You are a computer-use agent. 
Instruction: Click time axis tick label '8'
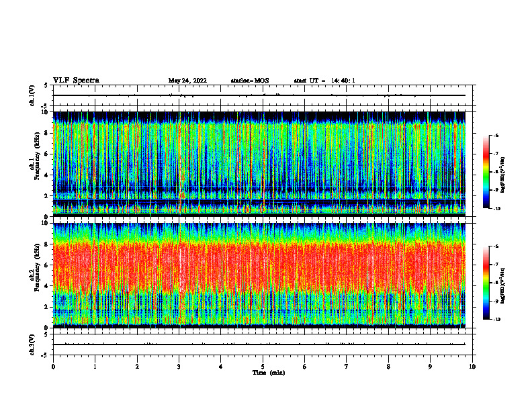pyautogui.click(x=388, y=367)
